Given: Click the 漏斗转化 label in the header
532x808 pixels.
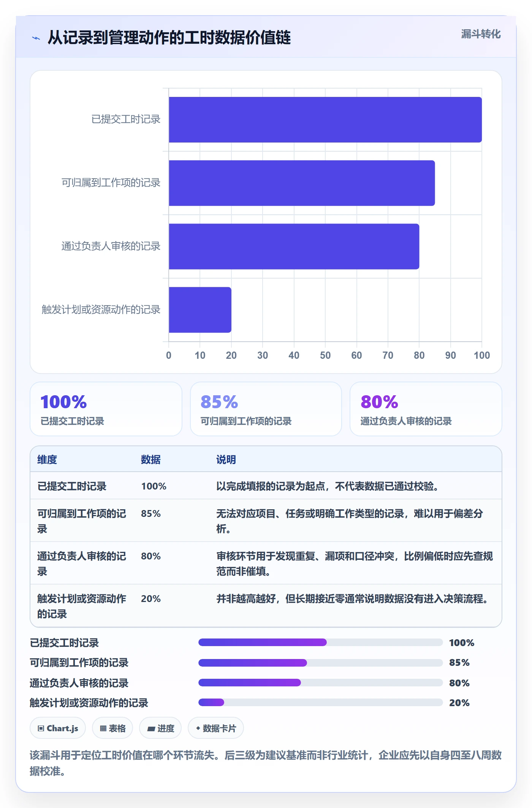Looking at the screenshot, I should (x=481, y=34).
